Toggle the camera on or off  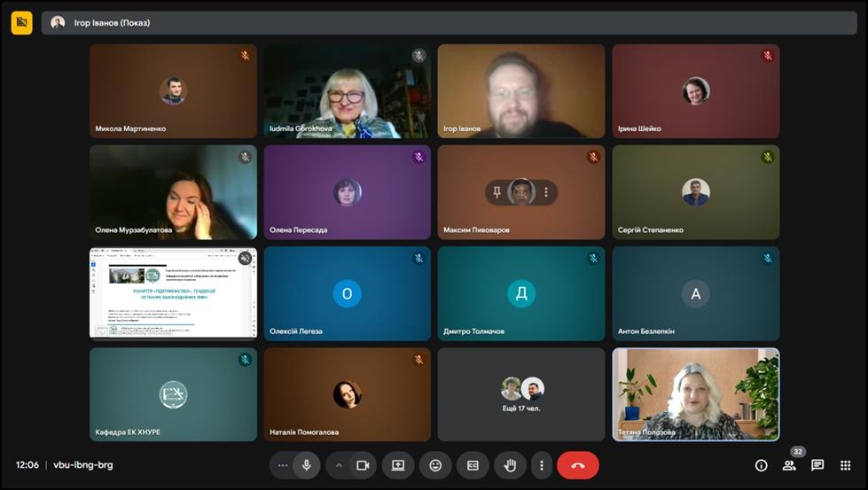coord(362,465)
